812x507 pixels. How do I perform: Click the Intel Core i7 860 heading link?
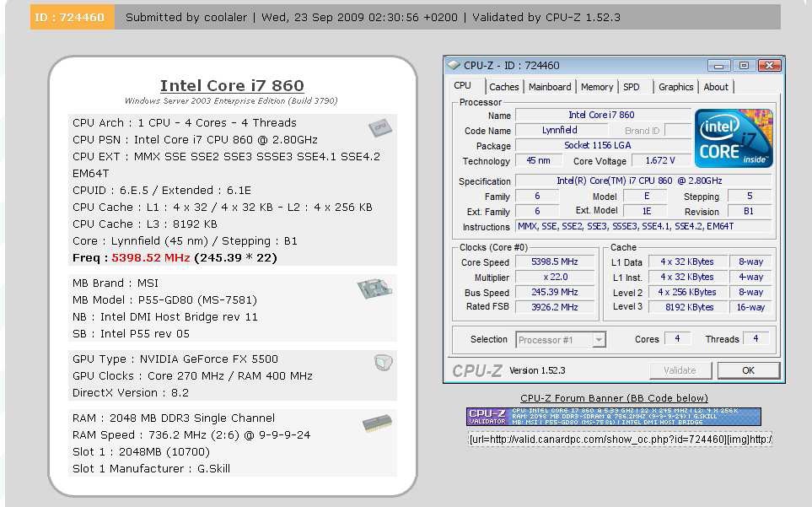[x=232, y=85]
